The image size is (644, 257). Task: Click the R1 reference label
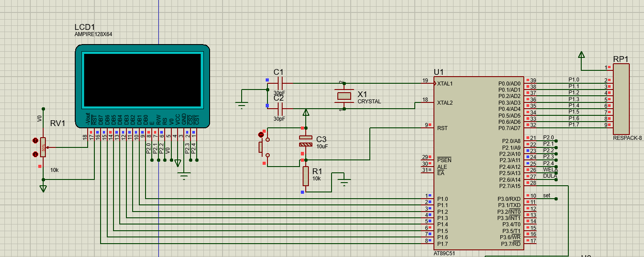pyautogui.click(x=317, y=171)
